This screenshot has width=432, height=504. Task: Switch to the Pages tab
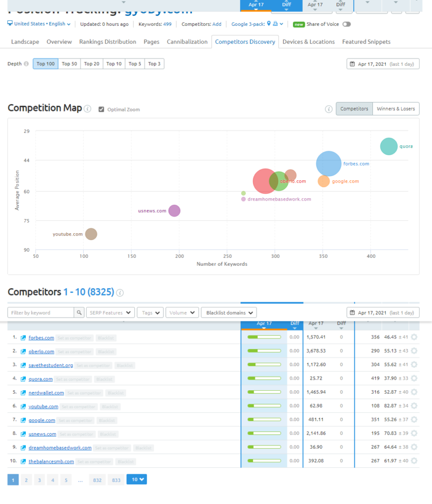tap(151, 42)
